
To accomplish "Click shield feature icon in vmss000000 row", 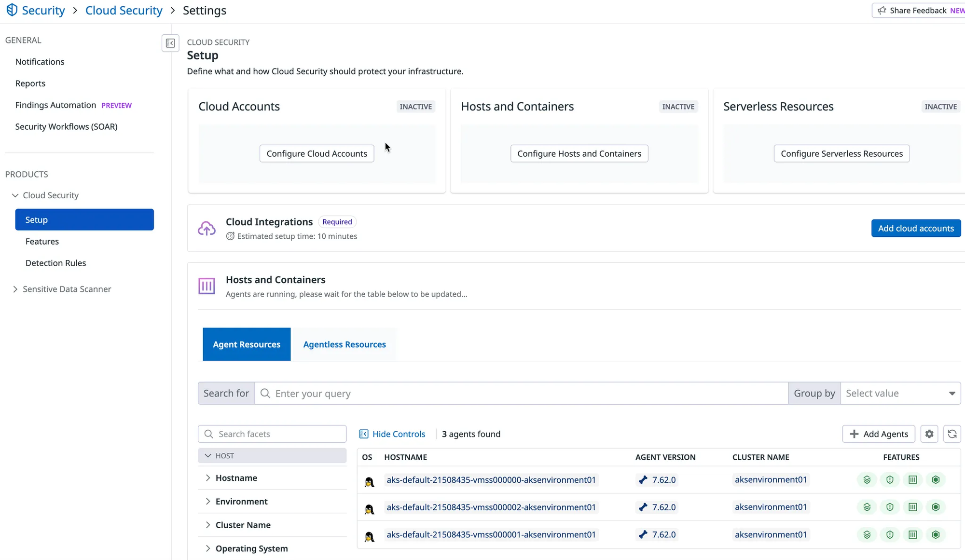I will click(x=890, y=479).
